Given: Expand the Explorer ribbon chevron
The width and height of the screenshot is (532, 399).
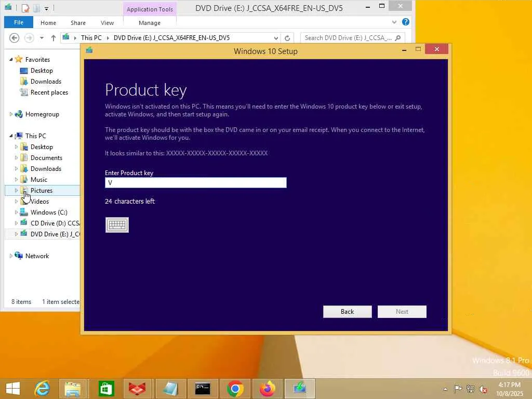Looking at the screenshot, I should pos(394,22).
